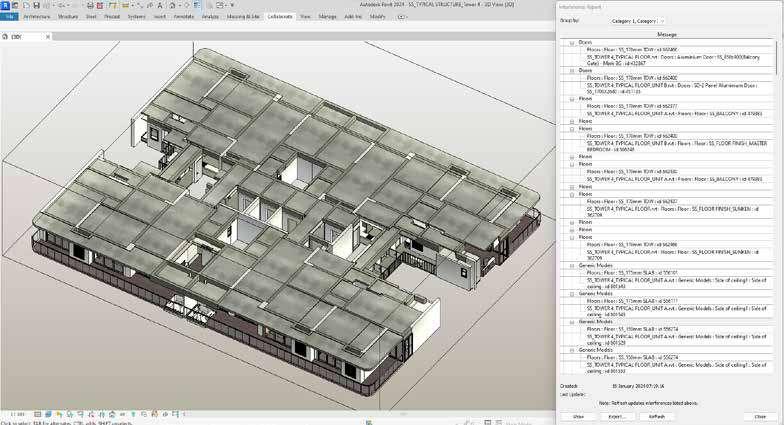Open the File menu tab
This screenshot has width=784, height=425.
9,17
